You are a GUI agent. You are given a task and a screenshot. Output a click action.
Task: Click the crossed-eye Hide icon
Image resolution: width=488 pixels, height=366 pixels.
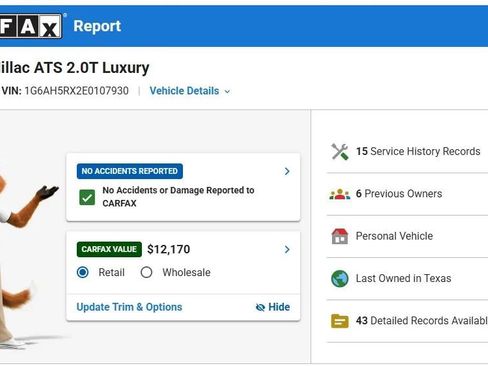(260, 307)
